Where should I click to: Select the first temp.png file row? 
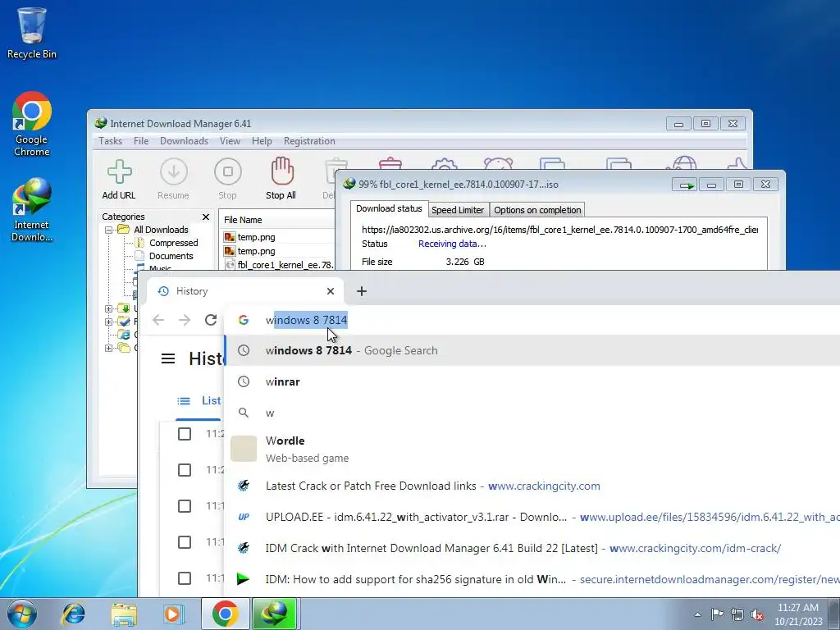tap(279, 237)
